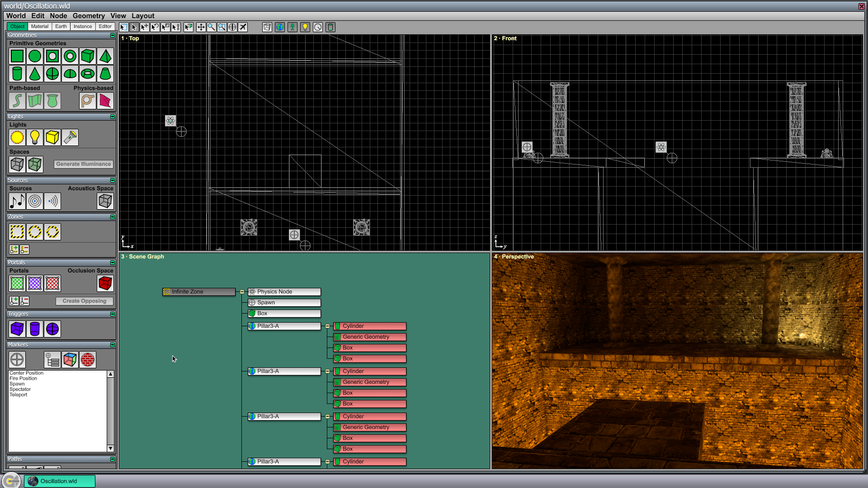
Task: Select the path-based tube geometry
Action: pos(17,101)
